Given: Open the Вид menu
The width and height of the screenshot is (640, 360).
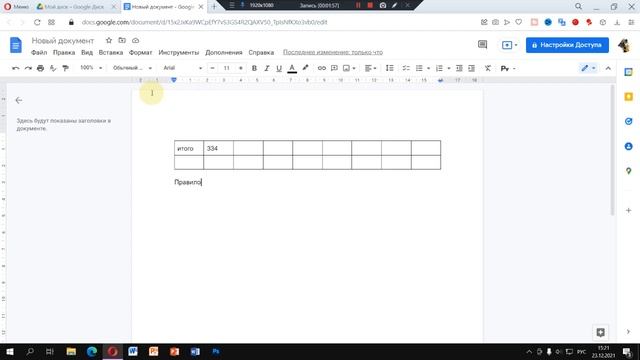Looking at the screenshot, I should pos(87,52).
